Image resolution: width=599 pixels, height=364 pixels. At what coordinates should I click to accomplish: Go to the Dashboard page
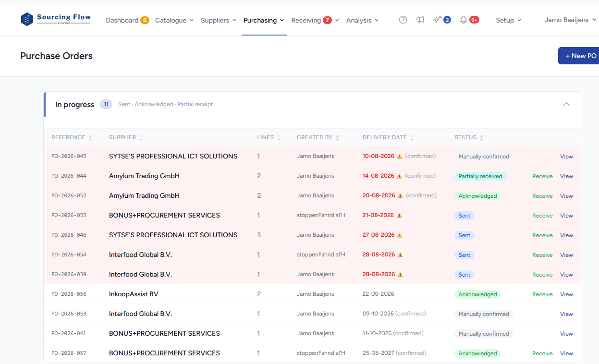[122, 20]
